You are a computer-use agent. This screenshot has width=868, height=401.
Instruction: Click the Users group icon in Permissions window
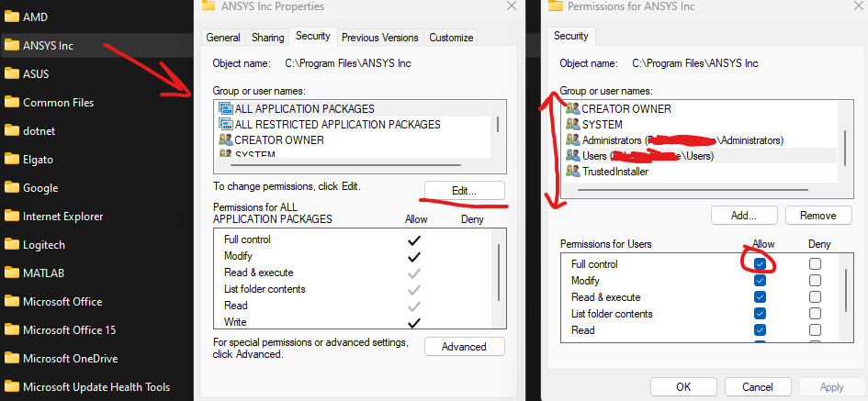(573, 156)
